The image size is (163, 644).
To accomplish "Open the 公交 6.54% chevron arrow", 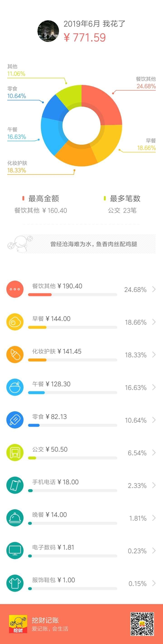I will 154,453.
